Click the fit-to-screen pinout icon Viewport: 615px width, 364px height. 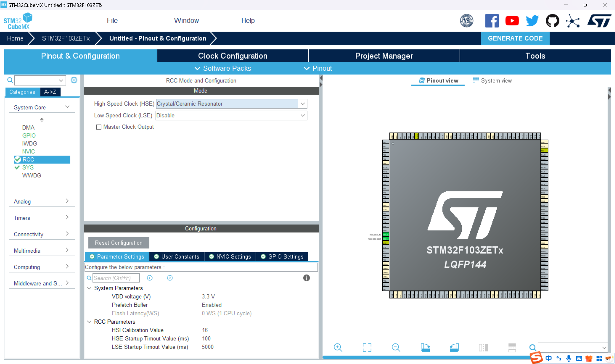(367, 347)
